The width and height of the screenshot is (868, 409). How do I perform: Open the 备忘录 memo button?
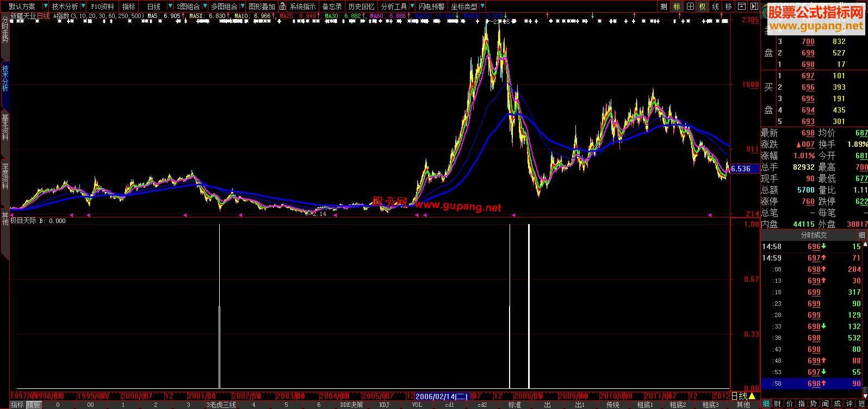pos(332,7)
